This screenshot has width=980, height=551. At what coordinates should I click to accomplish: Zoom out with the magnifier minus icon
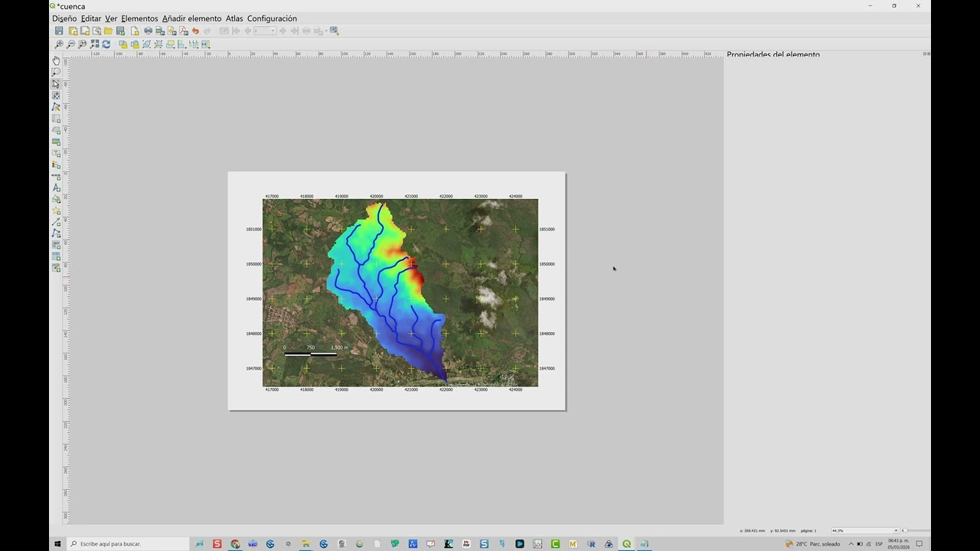(70, 44)
